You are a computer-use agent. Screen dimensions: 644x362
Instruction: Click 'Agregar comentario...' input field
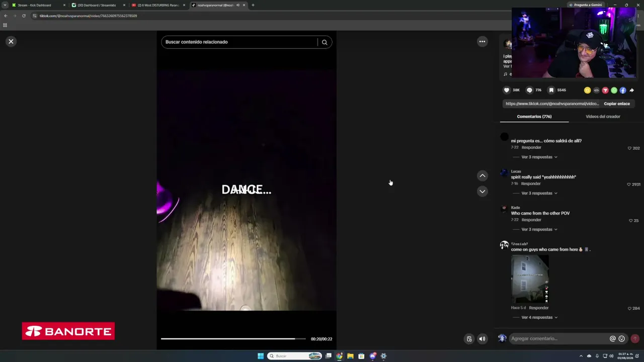click(558, 339)
